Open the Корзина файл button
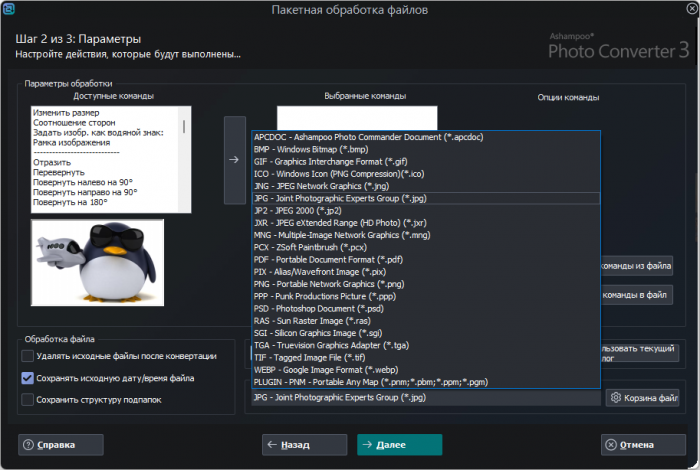Viewport: 700px width, 470px height. pyautogui.click(x=642, y=398)
